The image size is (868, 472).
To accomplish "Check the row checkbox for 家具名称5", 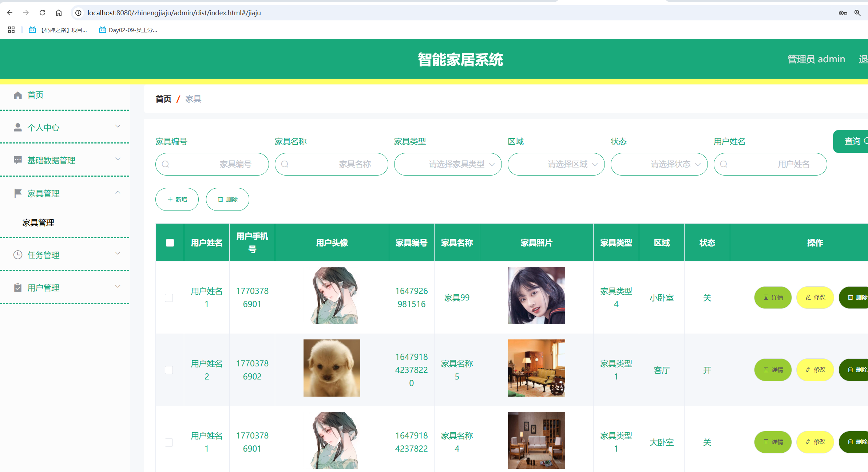I will pos(169,370).
